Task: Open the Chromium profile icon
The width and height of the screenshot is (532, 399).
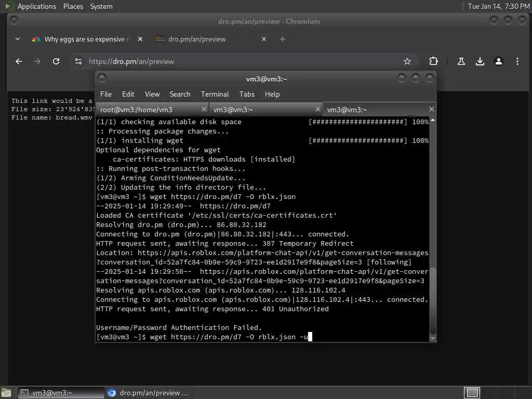Action: point(498,61)
